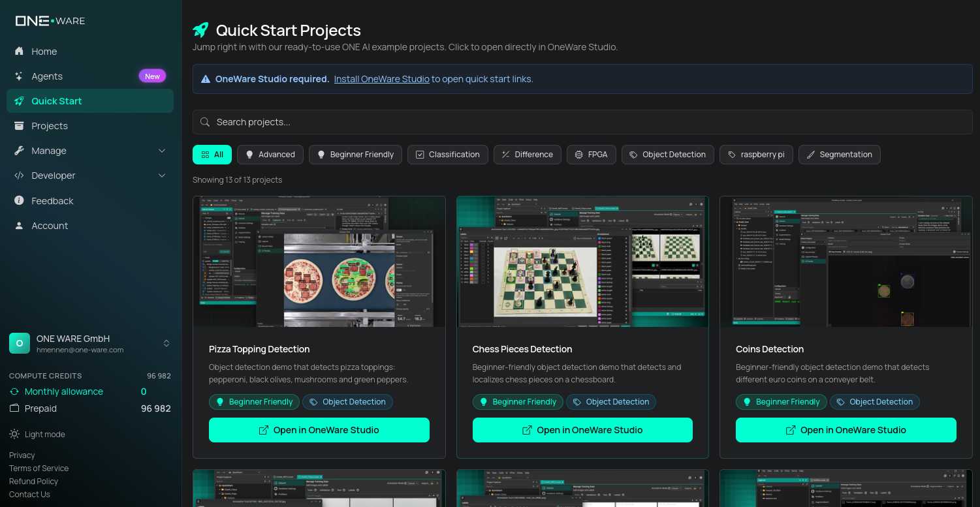Click the pencil icon on Segmentation filter
The height and width of the screenshot is (507, 980).
point(811,155)
